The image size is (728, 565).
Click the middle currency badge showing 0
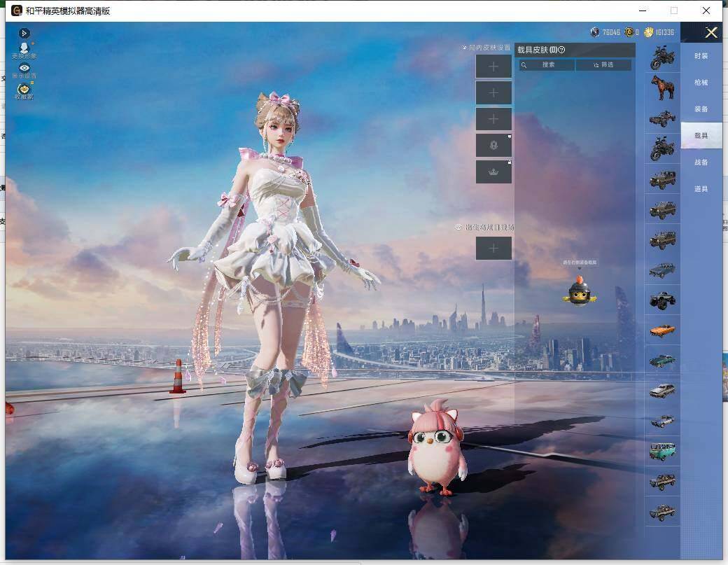pyautogui.click(x=629, y=32)
